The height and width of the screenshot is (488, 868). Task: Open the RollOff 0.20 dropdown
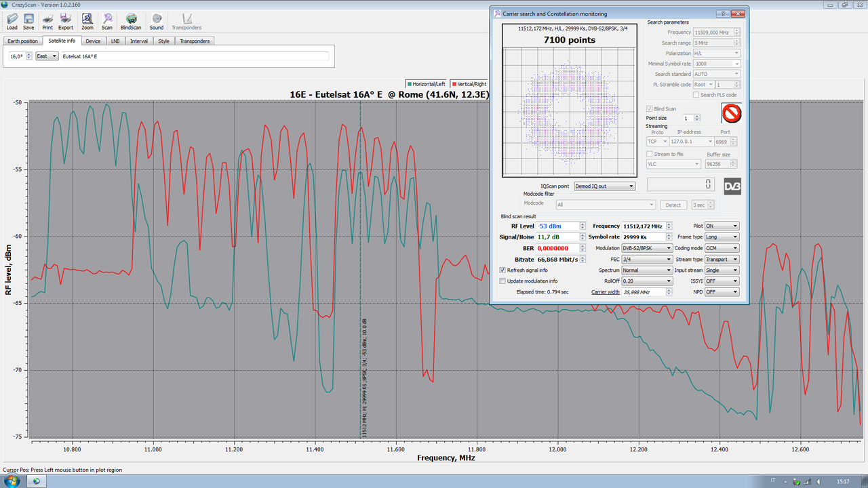647,281
